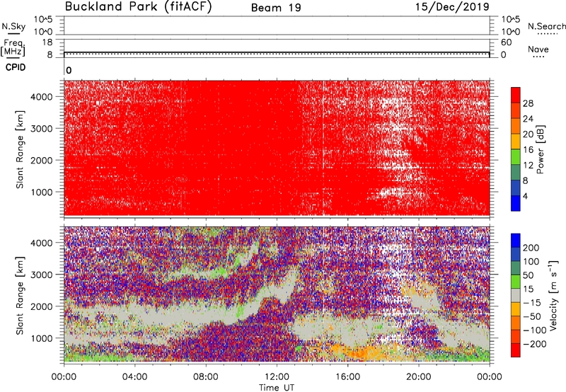The image size is (566, 392).
Task: Click the CPID value '0'
Action: [69, 70]
